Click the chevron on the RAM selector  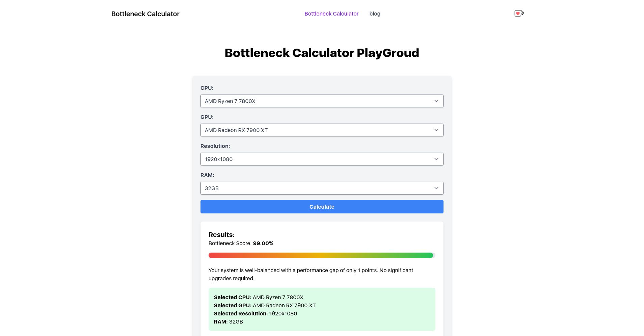coord(436,188)
